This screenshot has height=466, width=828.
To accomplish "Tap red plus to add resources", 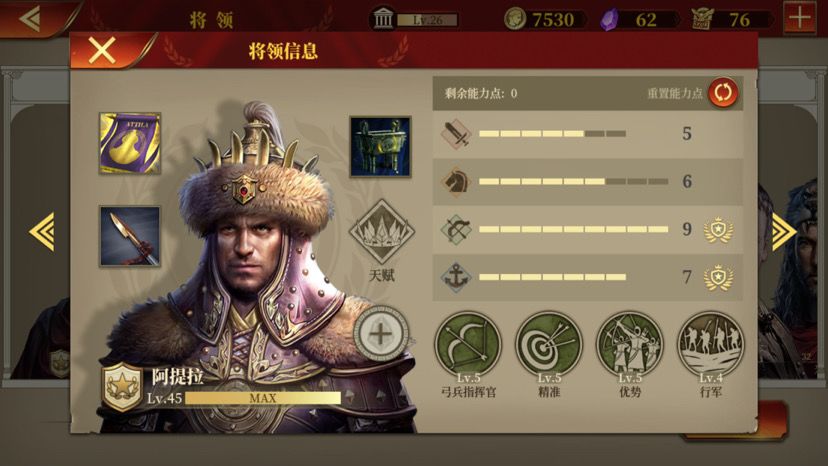I will (800, 18).
